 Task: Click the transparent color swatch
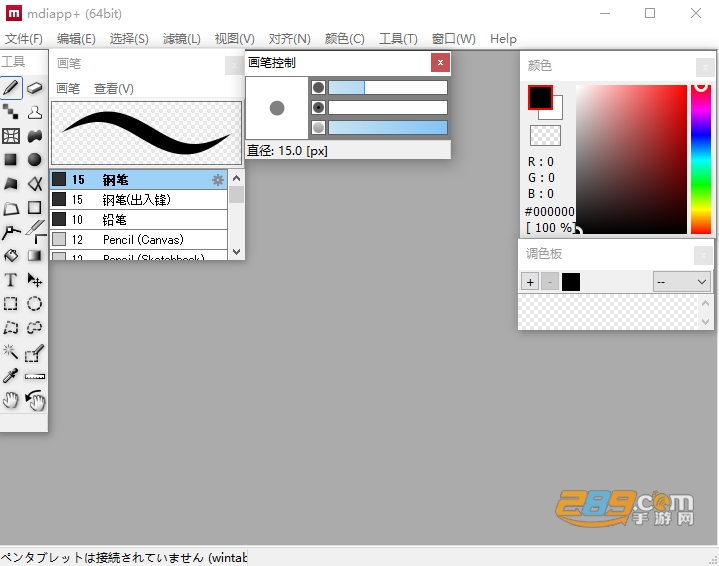(x=545, y=136)
